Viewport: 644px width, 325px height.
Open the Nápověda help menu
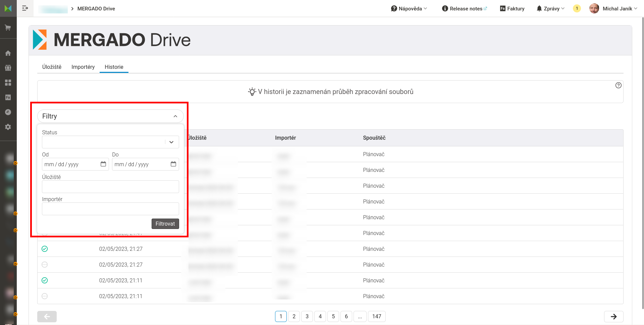click(409, 8)
